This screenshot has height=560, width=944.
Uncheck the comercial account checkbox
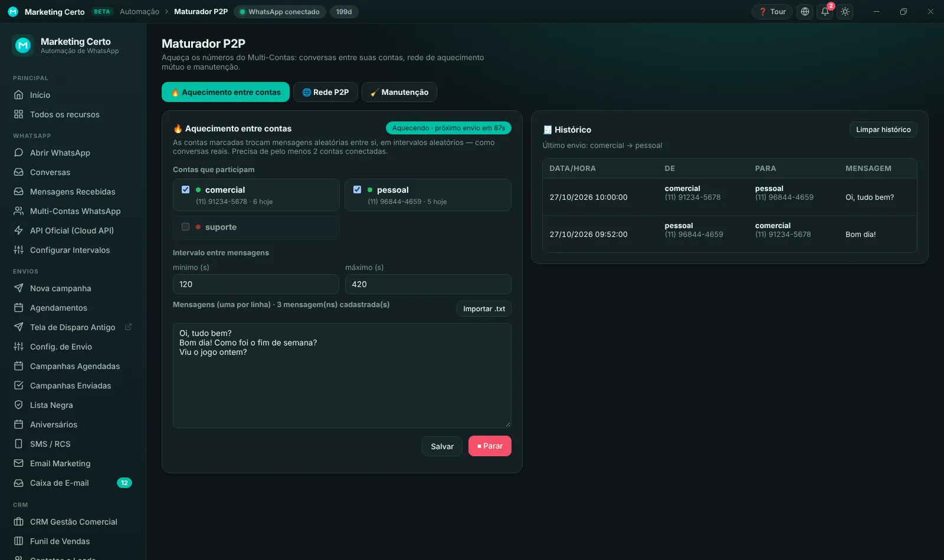[x=186, y=190]
